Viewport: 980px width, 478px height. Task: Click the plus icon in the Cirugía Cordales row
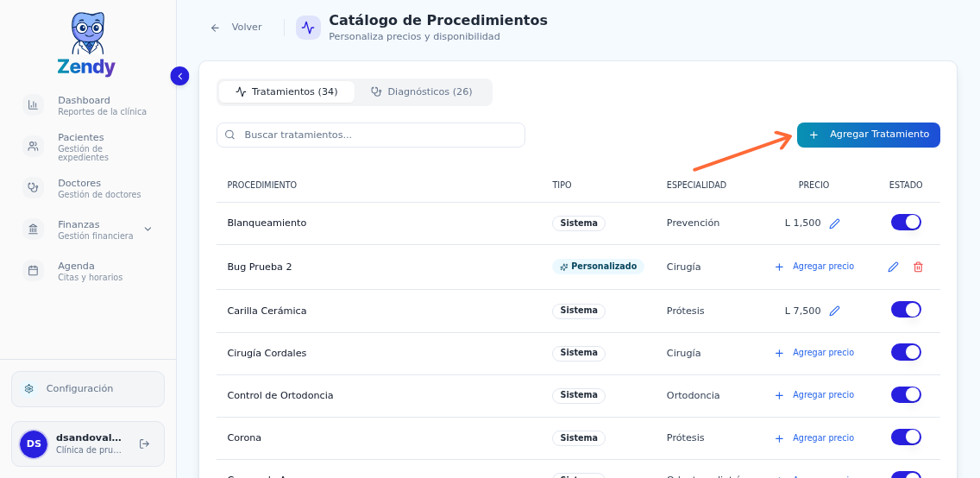point(779,353)
